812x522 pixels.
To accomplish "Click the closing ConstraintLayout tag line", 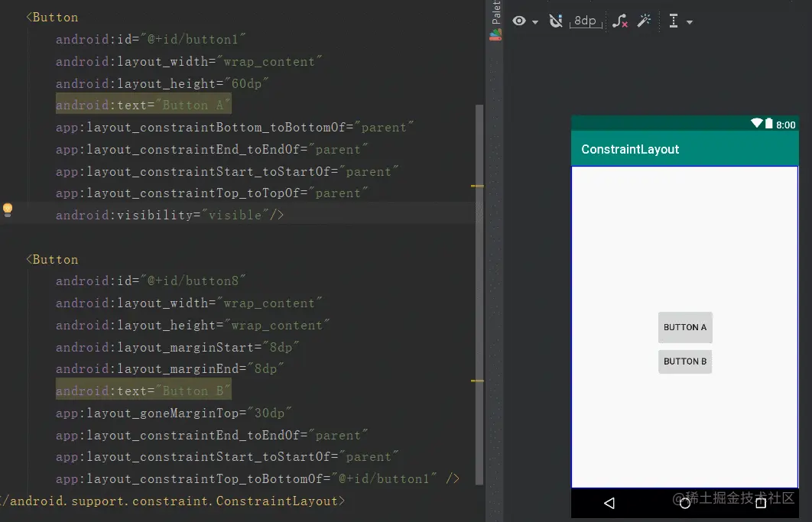I will [x=173, y=501].
